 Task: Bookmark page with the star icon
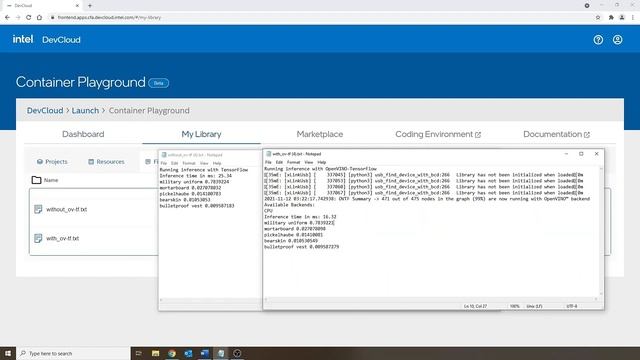pyautogui.click(x=598, y=18)
